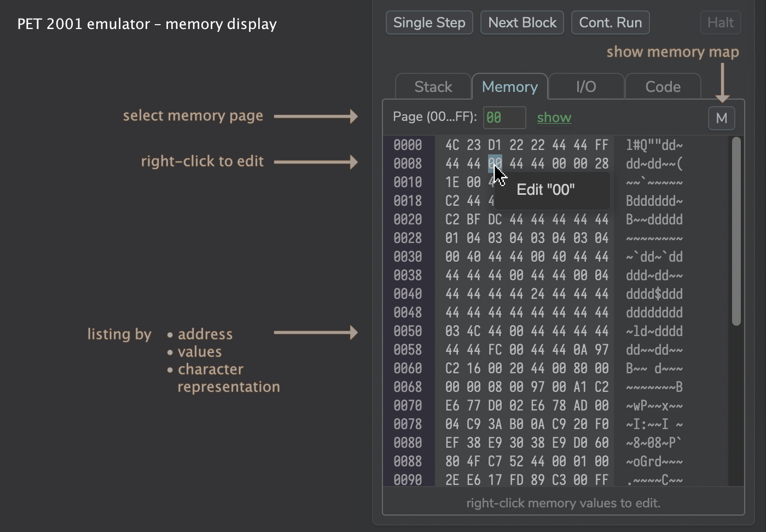Click address 0060 row label
The width and height of the screenshot is (766, 532).
tap(408, 368)
